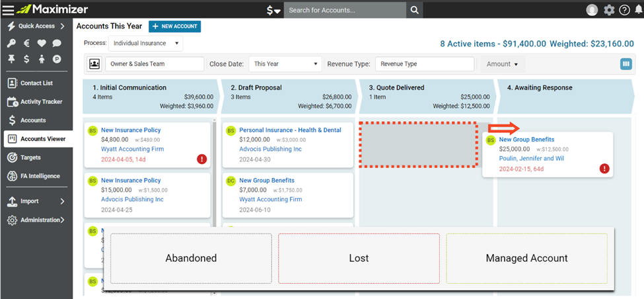Open Contact List in the sidebar
This screenshot has height=299, width=644.
coord(36,83)
